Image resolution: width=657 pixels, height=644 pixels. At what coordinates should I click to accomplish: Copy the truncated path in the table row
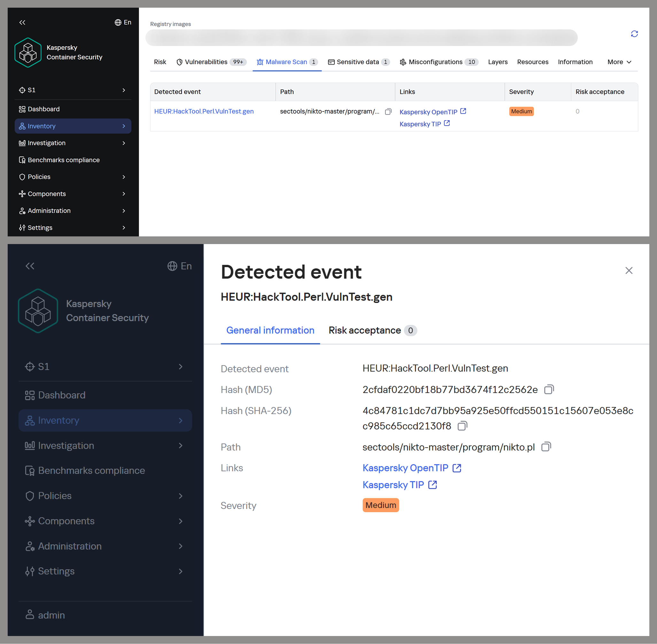pyautogui.click(x=388, y=111)
